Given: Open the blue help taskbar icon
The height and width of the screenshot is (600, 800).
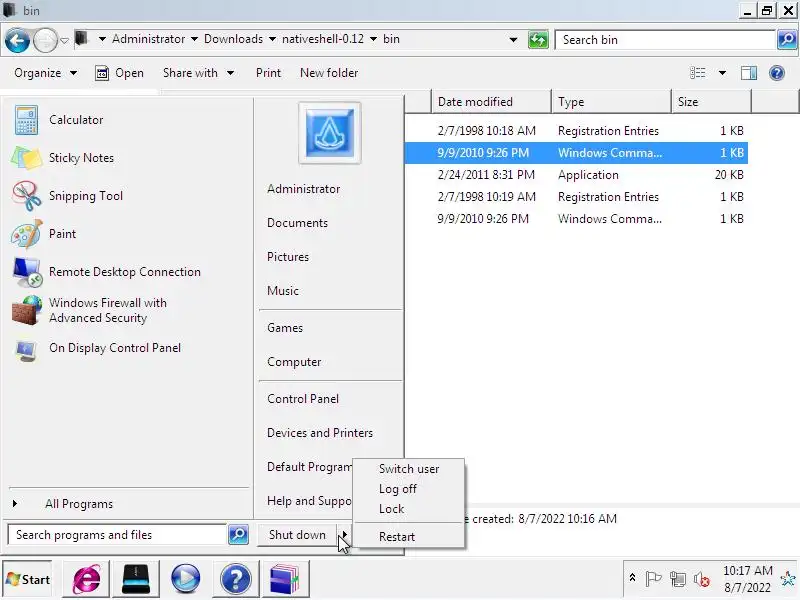Looking at the screenshot, I should pos(235,579).
